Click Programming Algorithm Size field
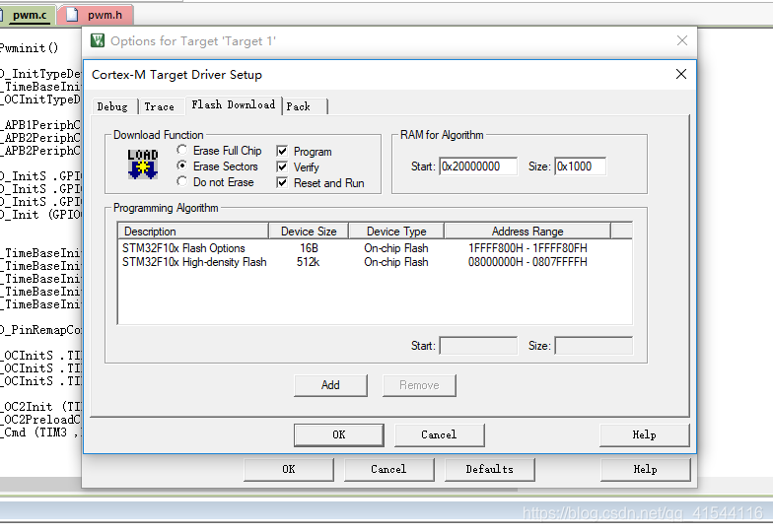Screen dimensions: 773x532 tap(594, 346)
